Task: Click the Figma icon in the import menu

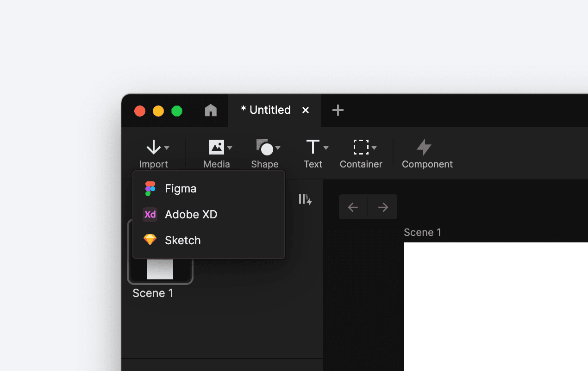Action: coord(150,188)
